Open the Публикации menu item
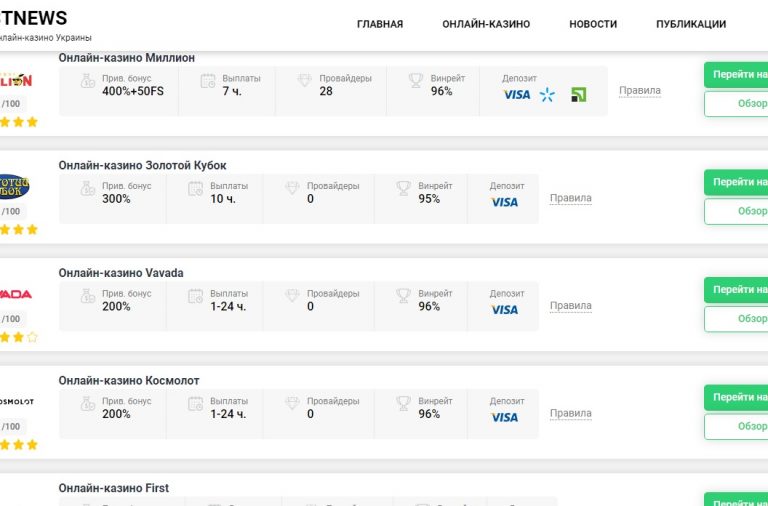768x506 pixels. (691, 24)
